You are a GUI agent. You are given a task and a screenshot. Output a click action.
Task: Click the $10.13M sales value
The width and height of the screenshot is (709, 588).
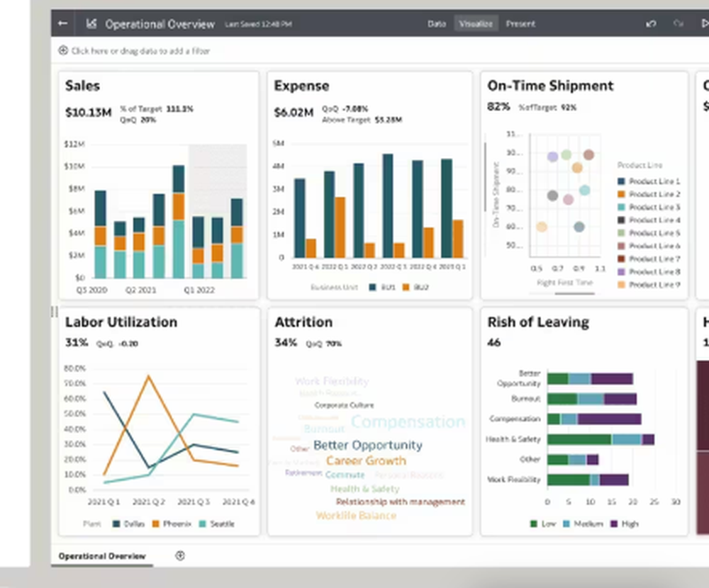click(88, 113)
